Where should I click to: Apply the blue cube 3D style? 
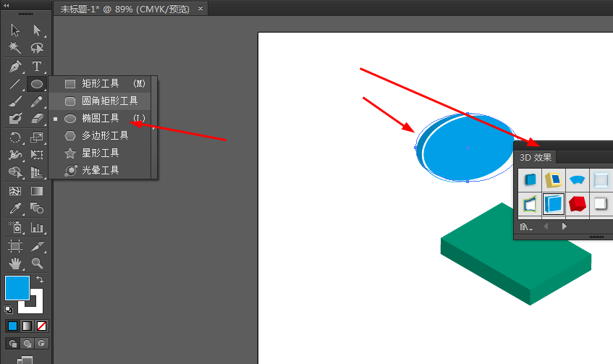pos(530,180)
